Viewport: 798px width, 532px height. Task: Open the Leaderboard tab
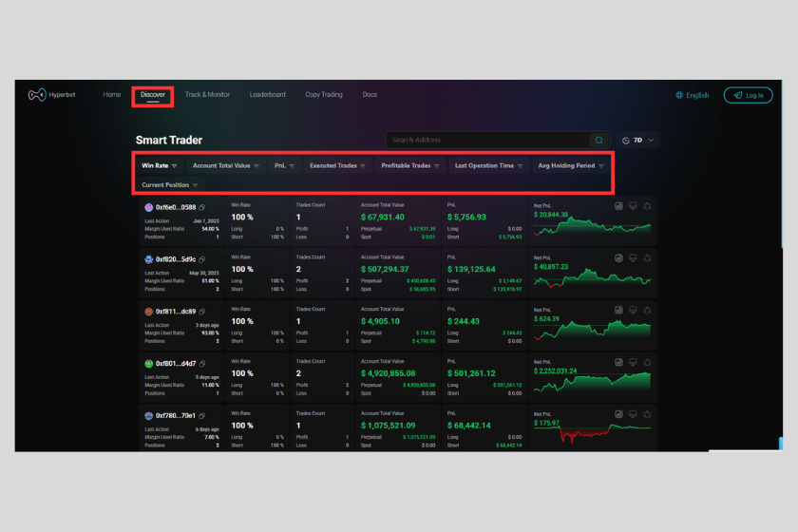click(x=268, y=95)
